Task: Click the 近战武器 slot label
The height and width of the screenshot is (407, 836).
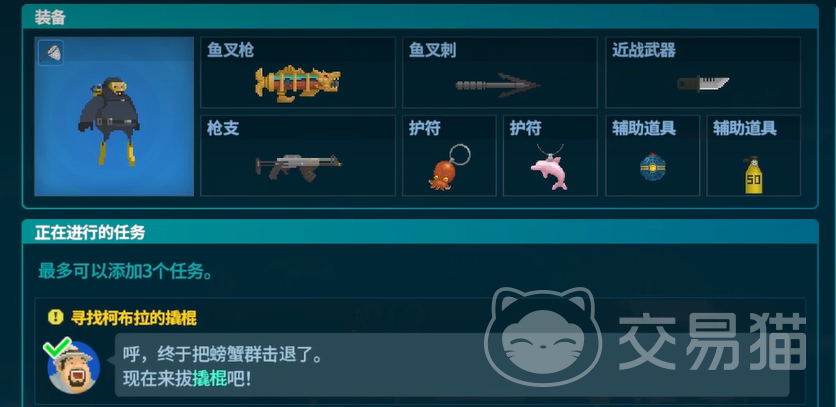Action: [644, 51]
